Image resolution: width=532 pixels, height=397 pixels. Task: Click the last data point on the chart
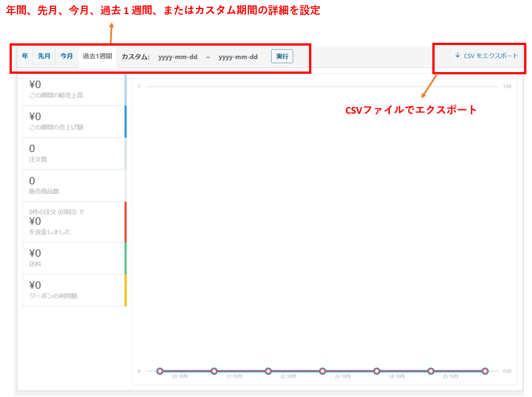pyautogui.click(x=485, y=371)
